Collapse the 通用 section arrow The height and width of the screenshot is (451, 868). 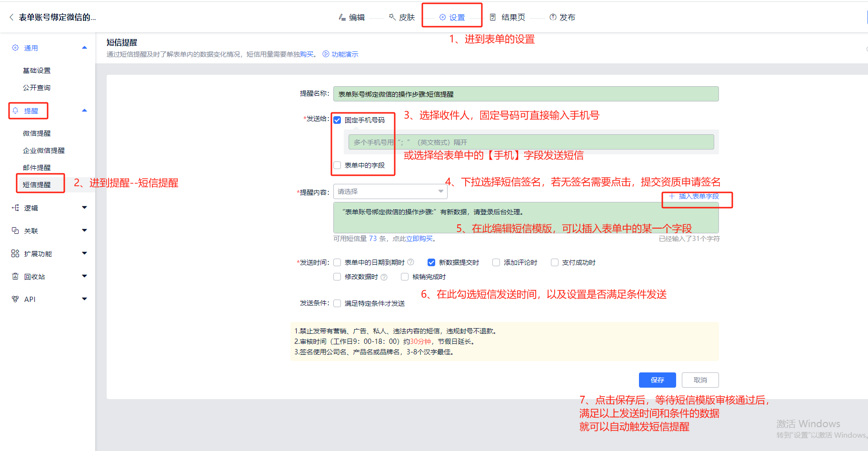coord(84,48)
